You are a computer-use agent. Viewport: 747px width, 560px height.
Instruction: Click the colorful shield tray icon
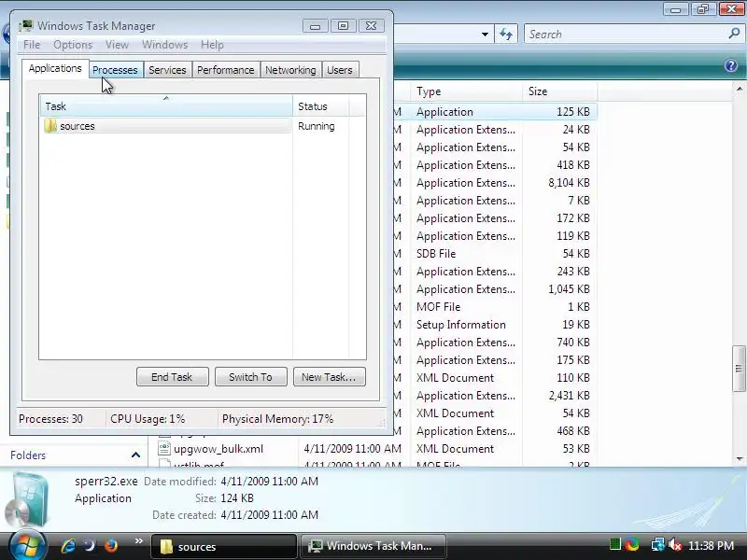point(632,544)
